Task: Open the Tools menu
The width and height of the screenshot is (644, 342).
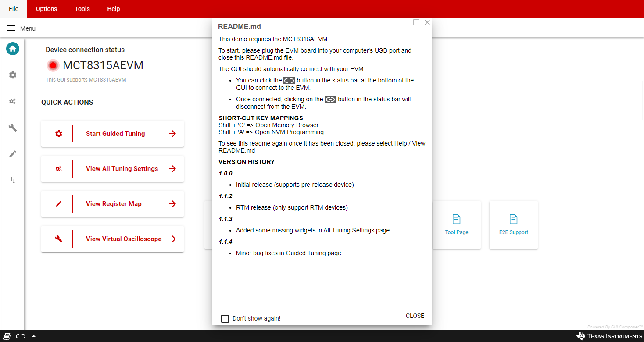Action: click(82, 9)
